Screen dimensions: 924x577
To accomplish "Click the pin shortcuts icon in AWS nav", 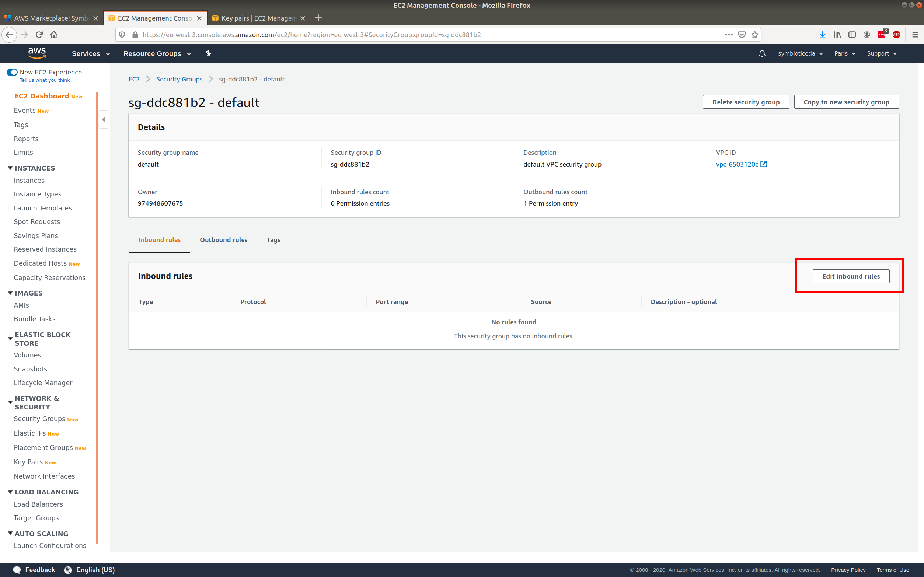I will pyautogui.click(x=208, y=53).
